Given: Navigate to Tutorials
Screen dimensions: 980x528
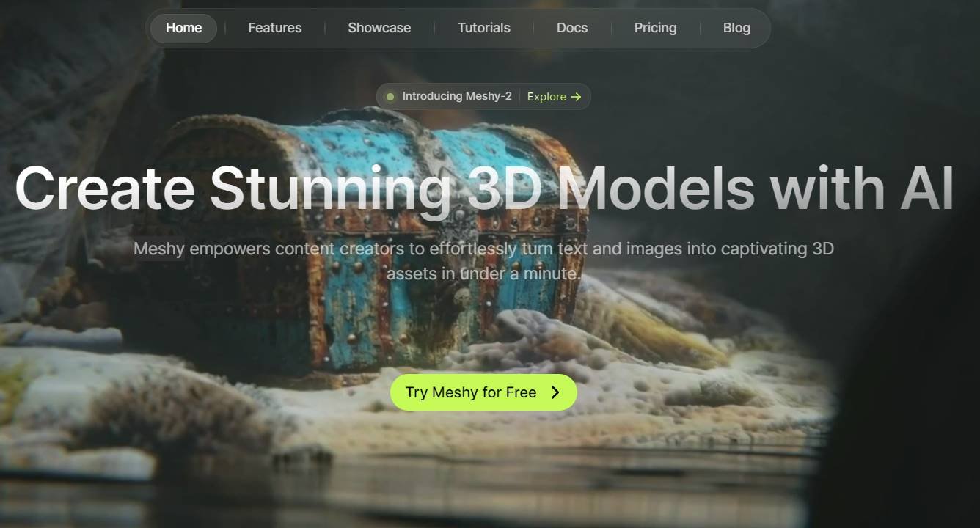Looking at the screenshot, I should pyautogui.click(x=484, y=28).
